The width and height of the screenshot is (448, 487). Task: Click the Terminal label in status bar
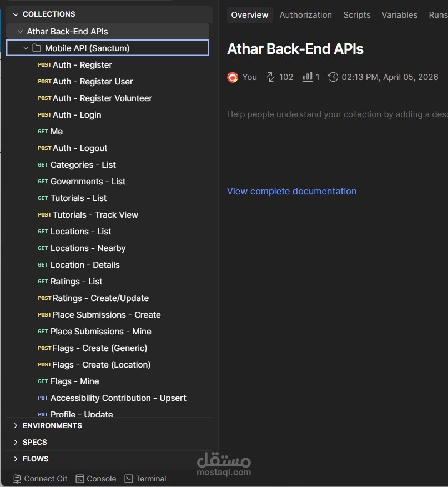[151, 479]
